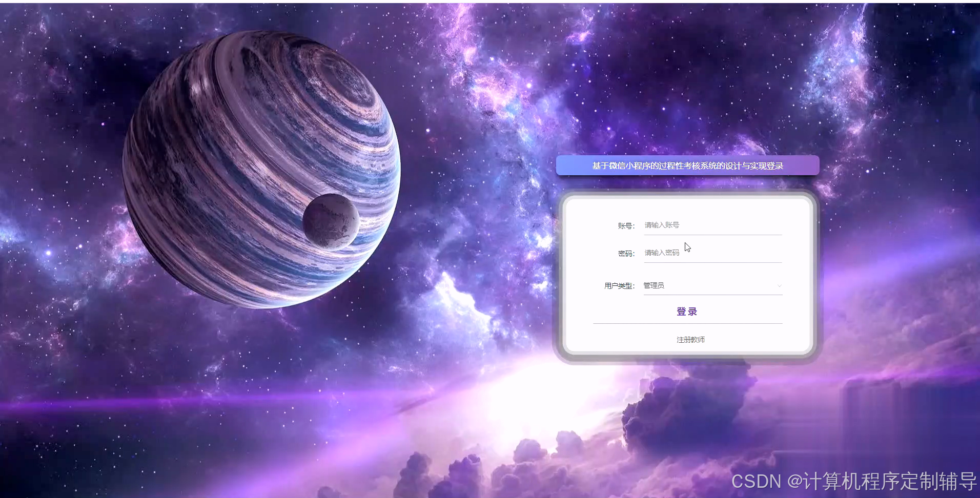This screenshot has height=498, width=980.
Task: Open the 用户类型 dropdown showing 管理员
Action: click(x=712, y=285)
